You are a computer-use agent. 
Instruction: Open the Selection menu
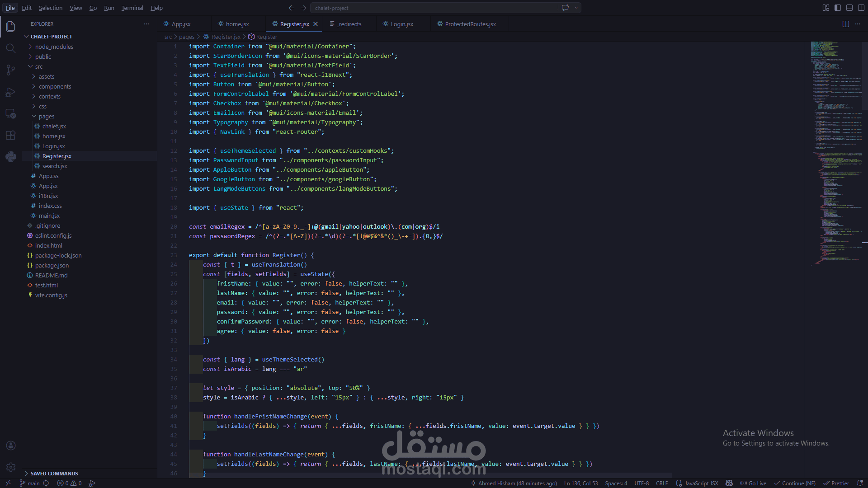(x=51, y=8)
